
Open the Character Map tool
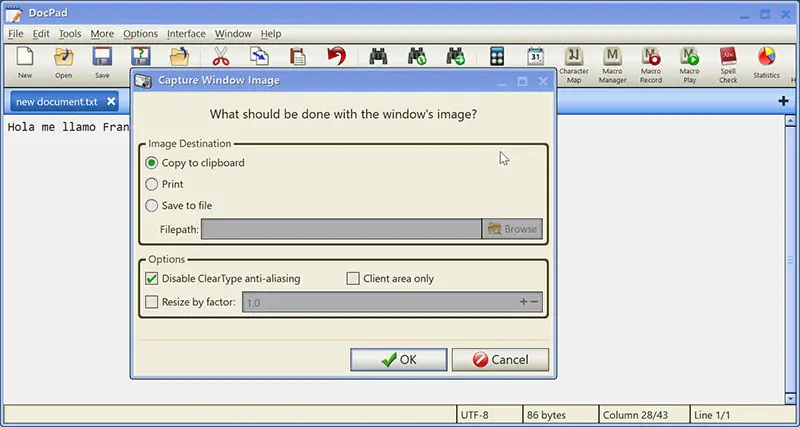coord(574,65)
